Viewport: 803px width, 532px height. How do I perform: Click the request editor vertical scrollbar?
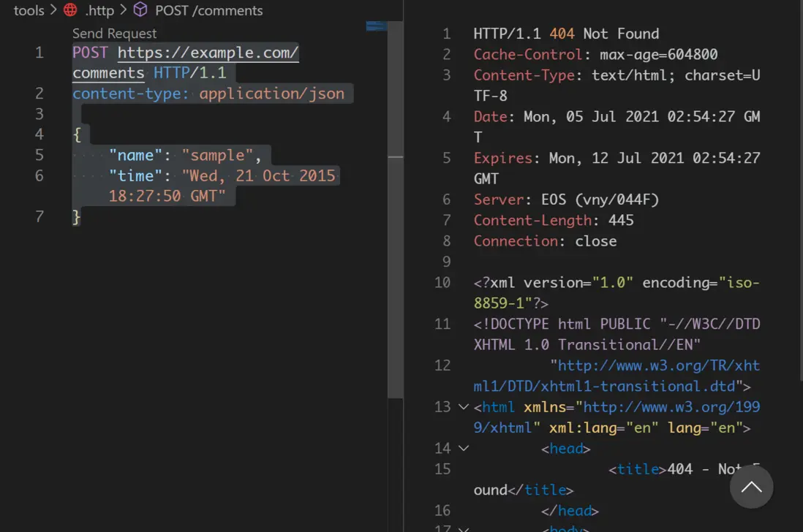click(x=396, y=210)
